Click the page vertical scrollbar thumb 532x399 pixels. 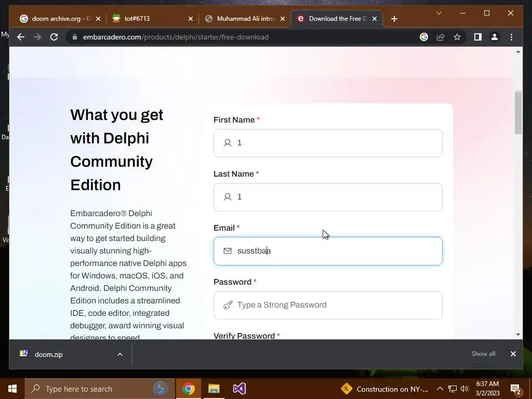click(518, 112)
